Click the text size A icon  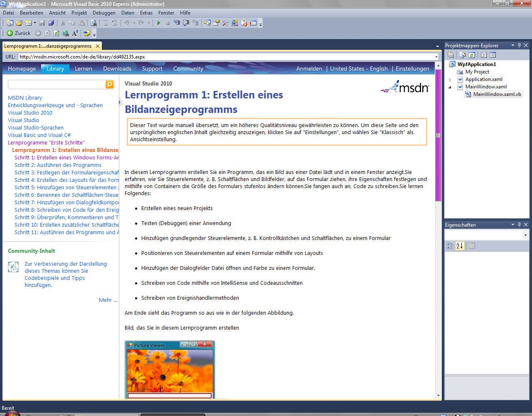tap(75, 33)
